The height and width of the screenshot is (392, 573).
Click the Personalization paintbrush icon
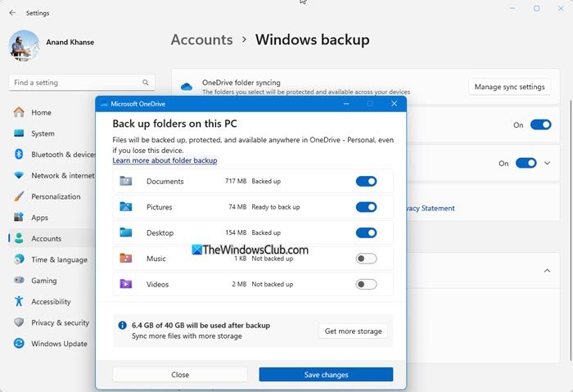click(19, 196)
